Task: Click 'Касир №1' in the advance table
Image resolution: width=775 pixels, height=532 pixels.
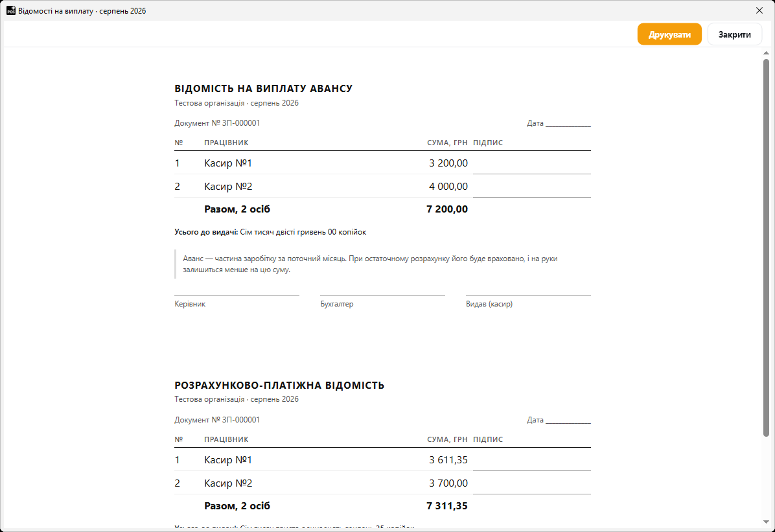Action: tap(228, 163)
